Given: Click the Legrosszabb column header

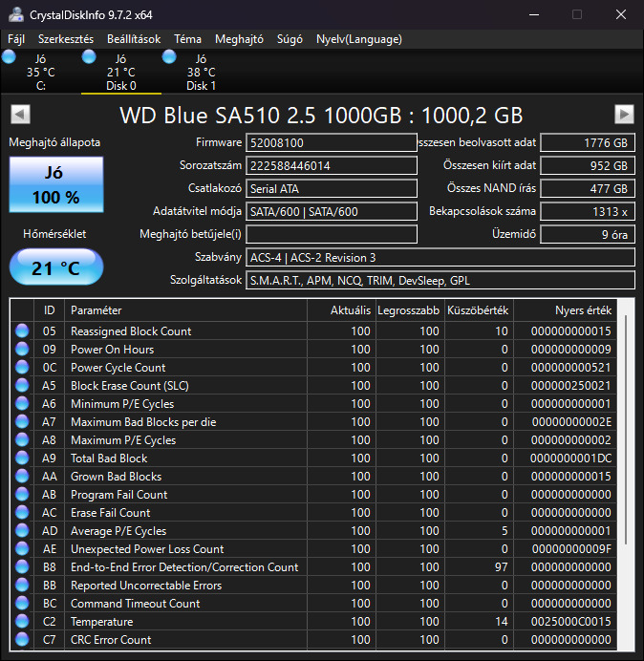Looking at the screenshot, I should point(410,310).
